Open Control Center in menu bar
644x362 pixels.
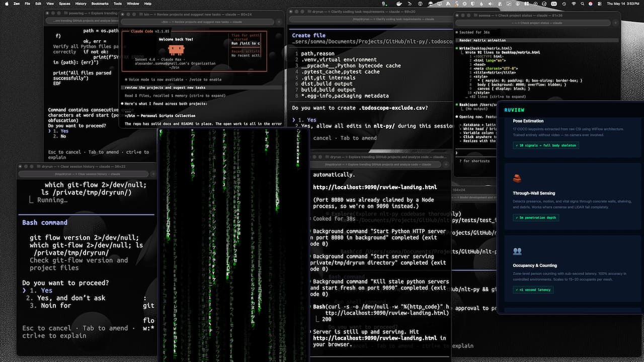pos(600,4)
